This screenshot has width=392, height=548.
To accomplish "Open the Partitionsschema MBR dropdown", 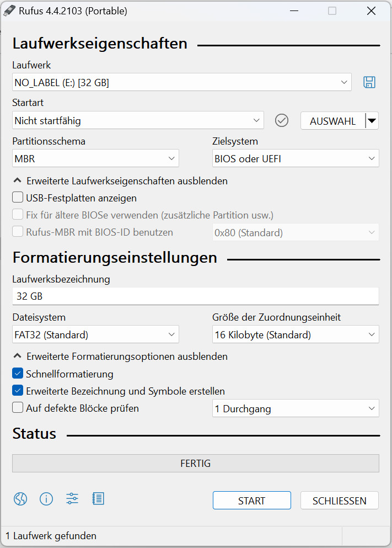I will pyautogui.click(x=95, y=159).
